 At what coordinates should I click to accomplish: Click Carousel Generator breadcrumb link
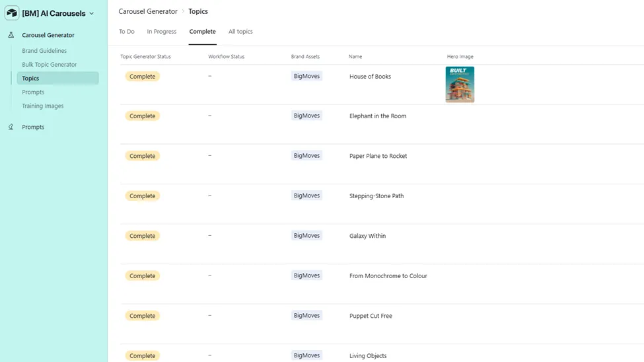pyautogui.click(x=148, y=11)
